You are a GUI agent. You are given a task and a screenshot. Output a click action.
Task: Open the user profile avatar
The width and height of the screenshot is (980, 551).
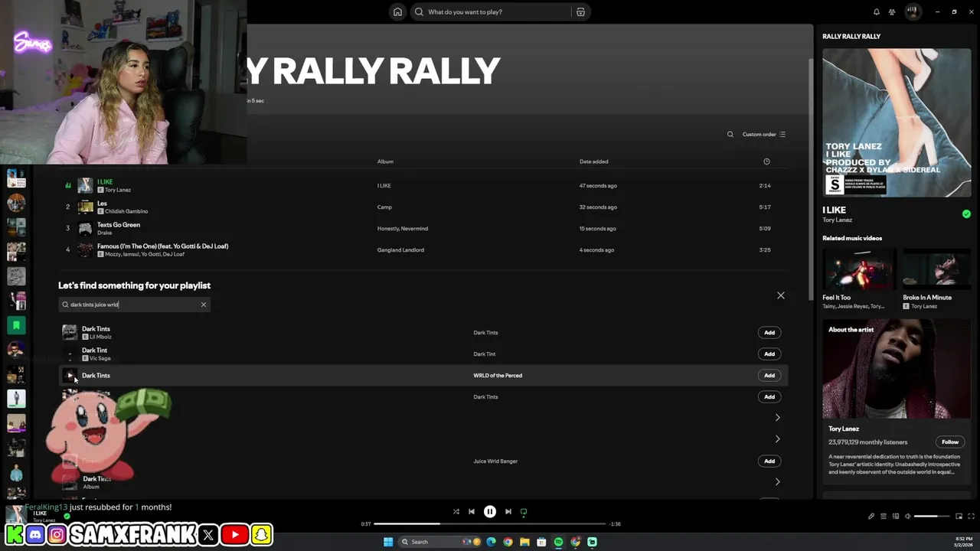pyautogui.click(x=913, y=11)
